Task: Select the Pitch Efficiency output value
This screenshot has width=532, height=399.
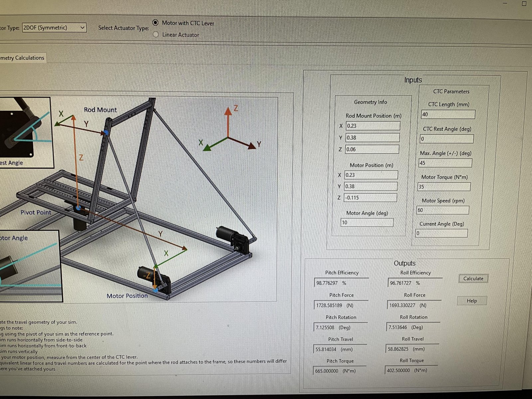Action: point(341,283)
